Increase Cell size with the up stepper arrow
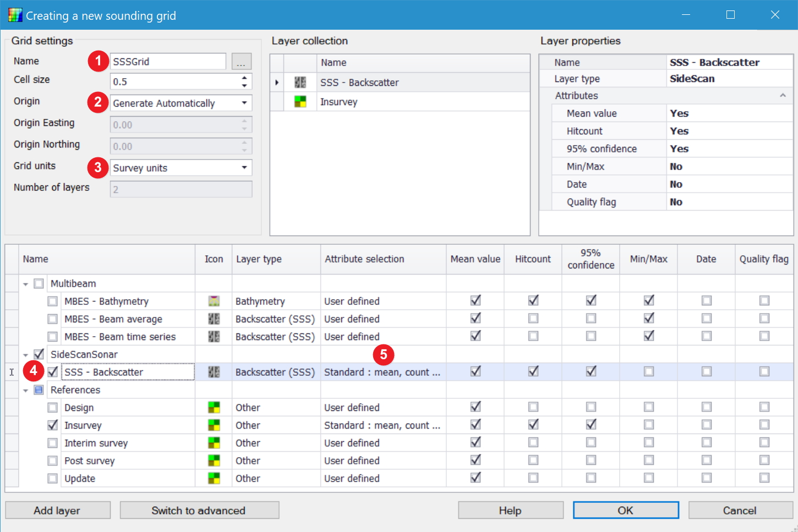The height and width of the screenshot is (532, 798). (244, 78)
